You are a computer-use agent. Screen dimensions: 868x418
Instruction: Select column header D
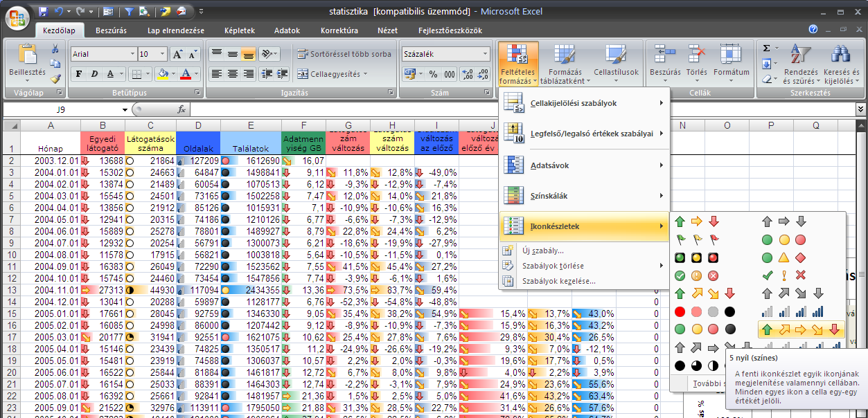point(198,125)
